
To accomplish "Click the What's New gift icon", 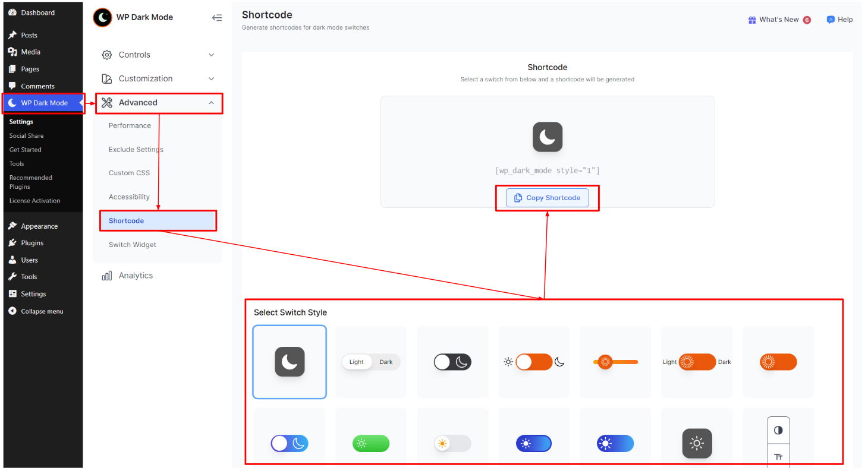I will 752,20.
